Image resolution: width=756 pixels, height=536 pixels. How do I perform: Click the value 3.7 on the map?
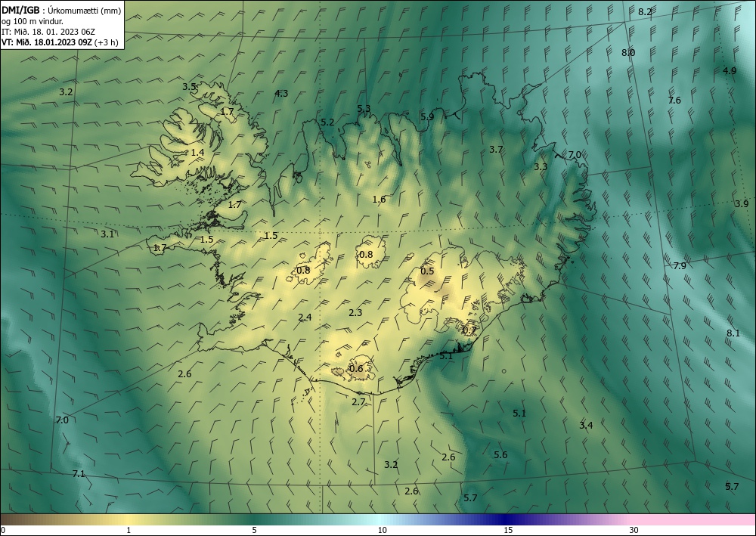496,150
